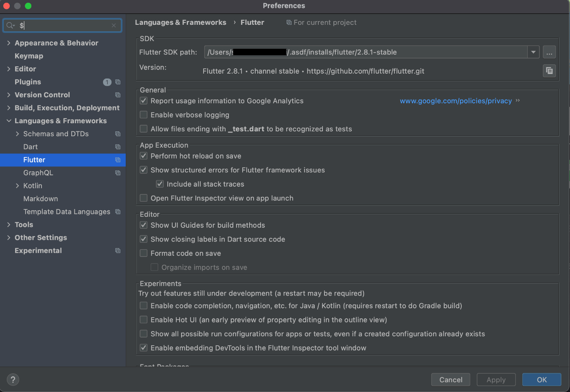Expand the Kotlin node chevron

tap(17, 186)
